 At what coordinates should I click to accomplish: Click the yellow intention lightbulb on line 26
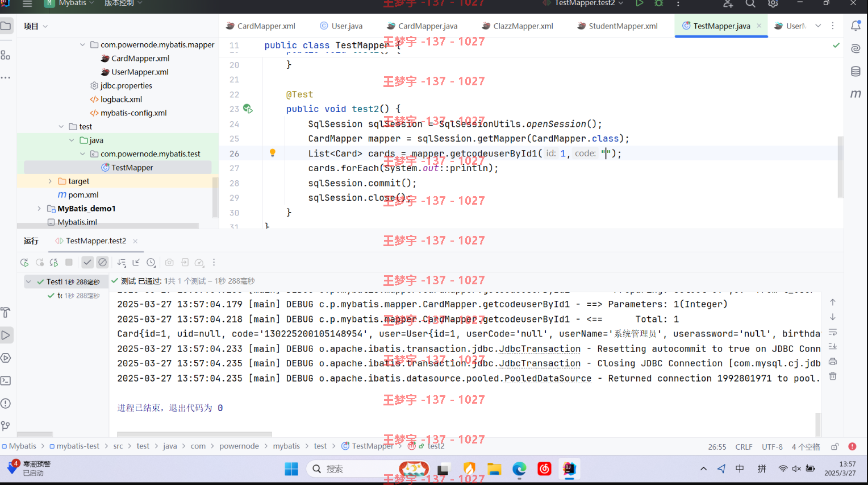click(273, 152)
